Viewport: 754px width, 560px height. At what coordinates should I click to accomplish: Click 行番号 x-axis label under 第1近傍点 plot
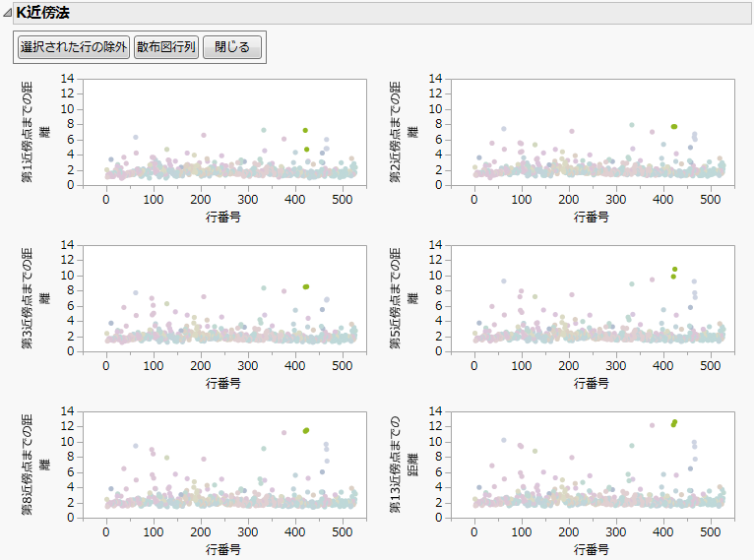click(x=223, y=217)
